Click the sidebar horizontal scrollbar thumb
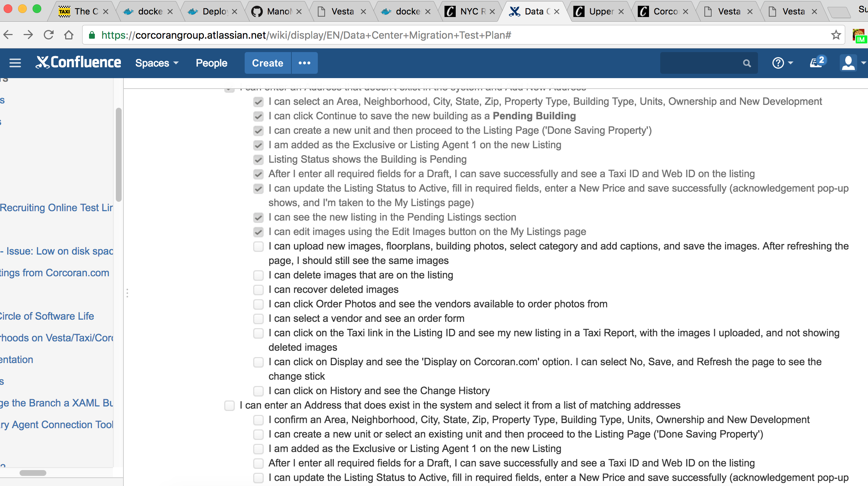Screen dimensions: 868x486 pos(33,473)
